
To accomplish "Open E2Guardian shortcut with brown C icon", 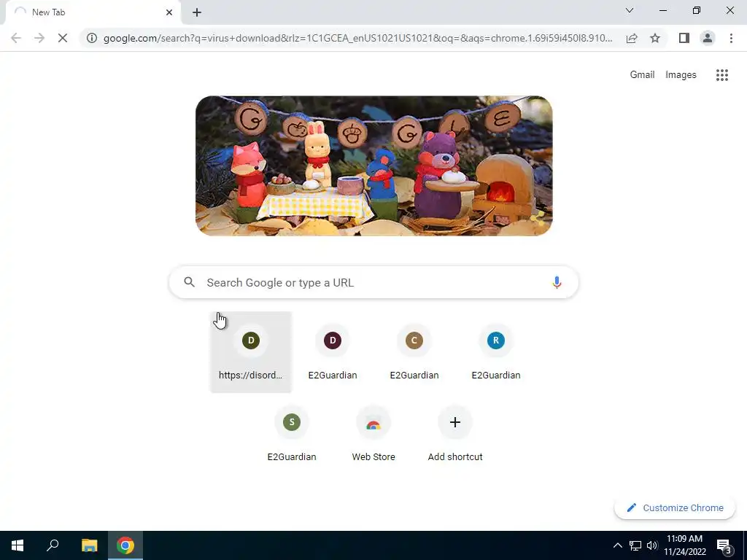I will pyautogui.click(x=414, y=352).
